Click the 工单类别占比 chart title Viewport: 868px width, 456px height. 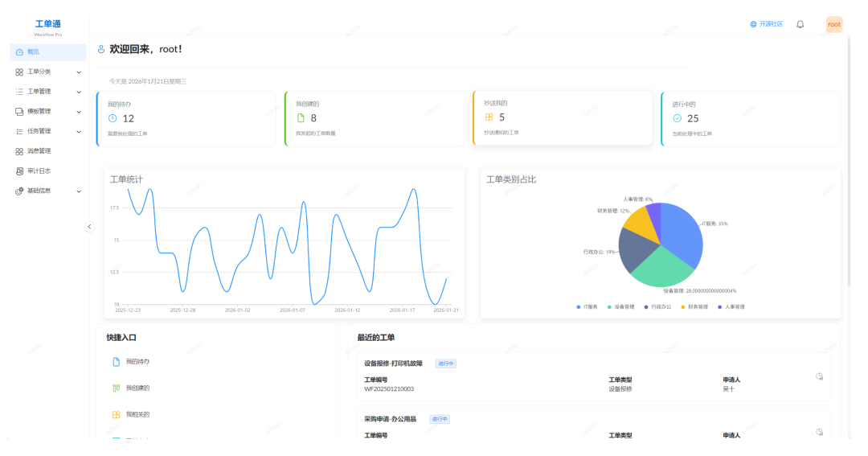click(511, 179)
